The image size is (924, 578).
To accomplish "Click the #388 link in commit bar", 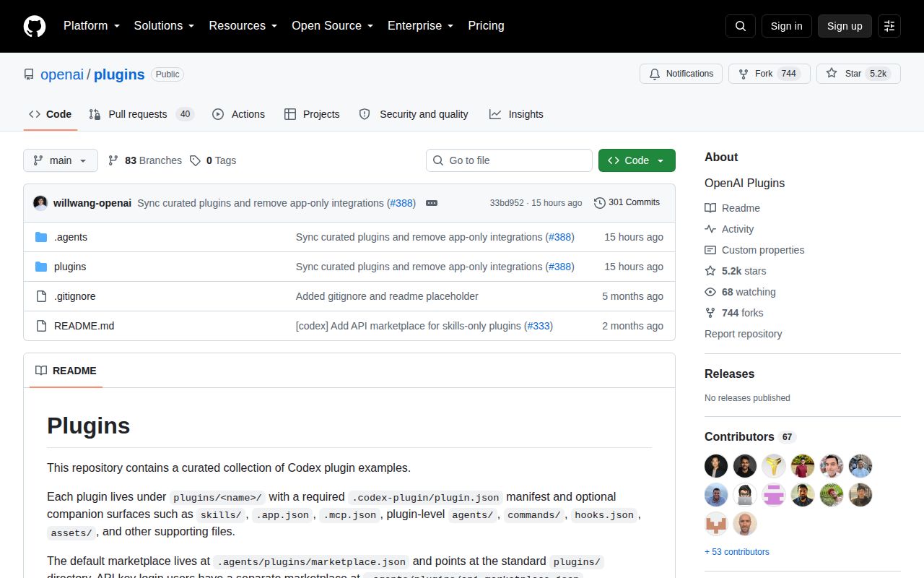I will [x=401, y=203].
